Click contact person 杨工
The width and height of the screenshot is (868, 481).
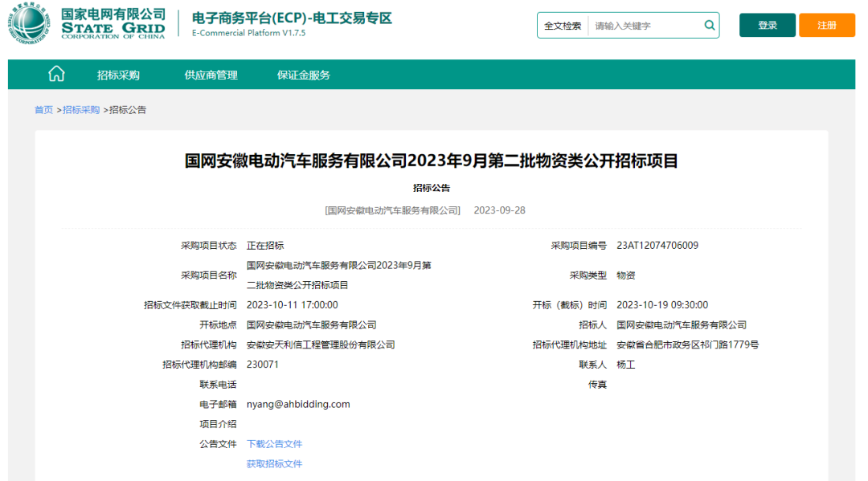click(x=625, y=365)
